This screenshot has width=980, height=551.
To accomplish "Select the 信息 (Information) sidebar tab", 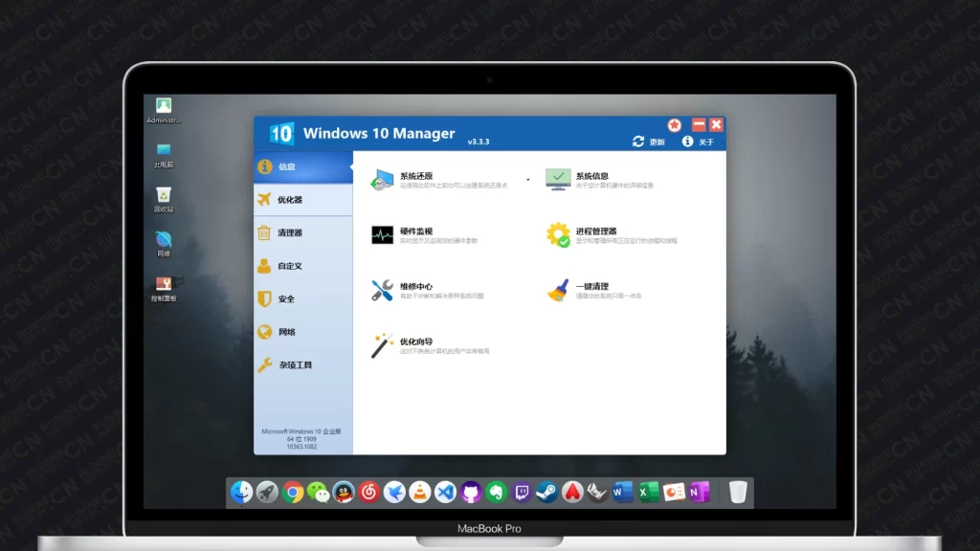I will coord(286,167).
